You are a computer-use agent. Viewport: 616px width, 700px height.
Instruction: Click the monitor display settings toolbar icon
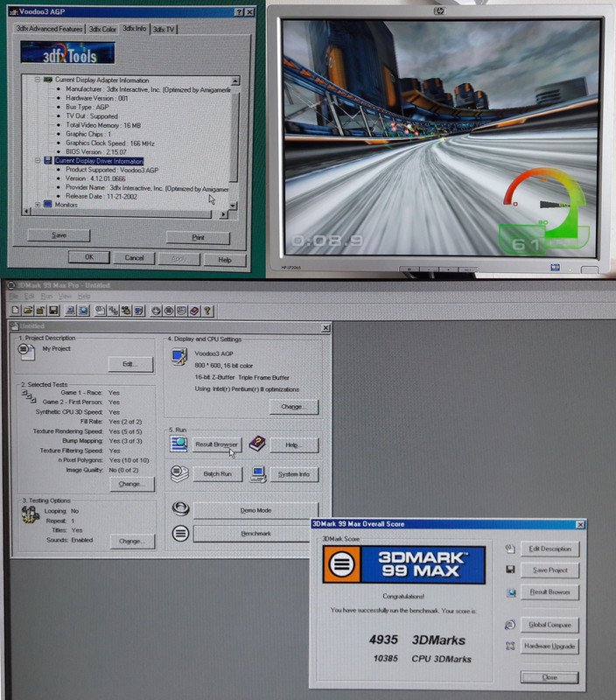tap(139, 311)
